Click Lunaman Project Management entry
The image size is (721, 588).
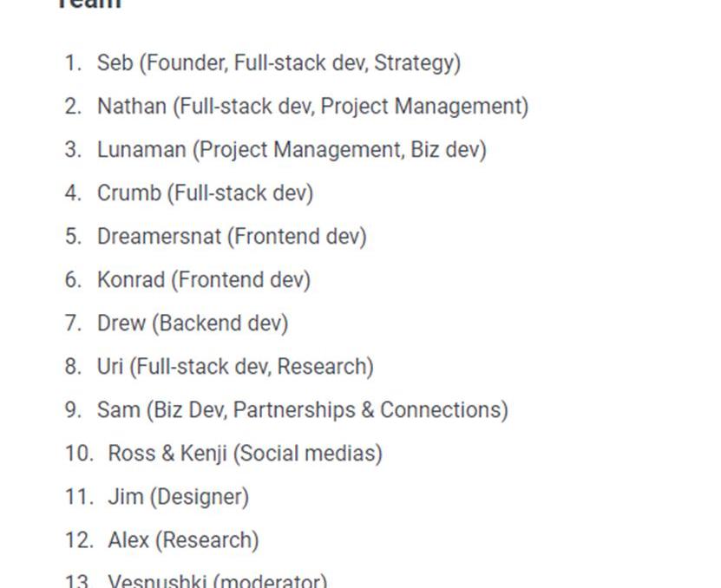292,150
